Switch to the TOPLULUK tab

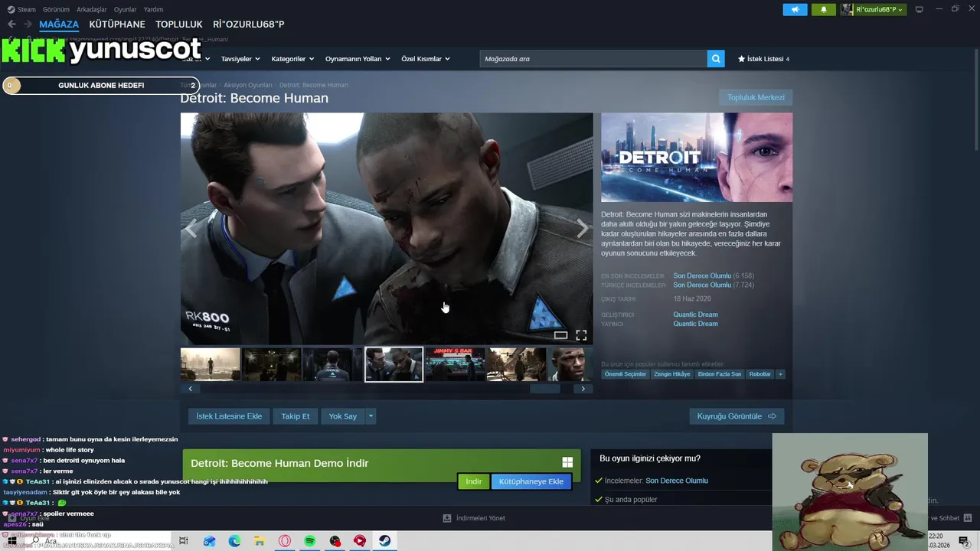click(x=179, y=24)
